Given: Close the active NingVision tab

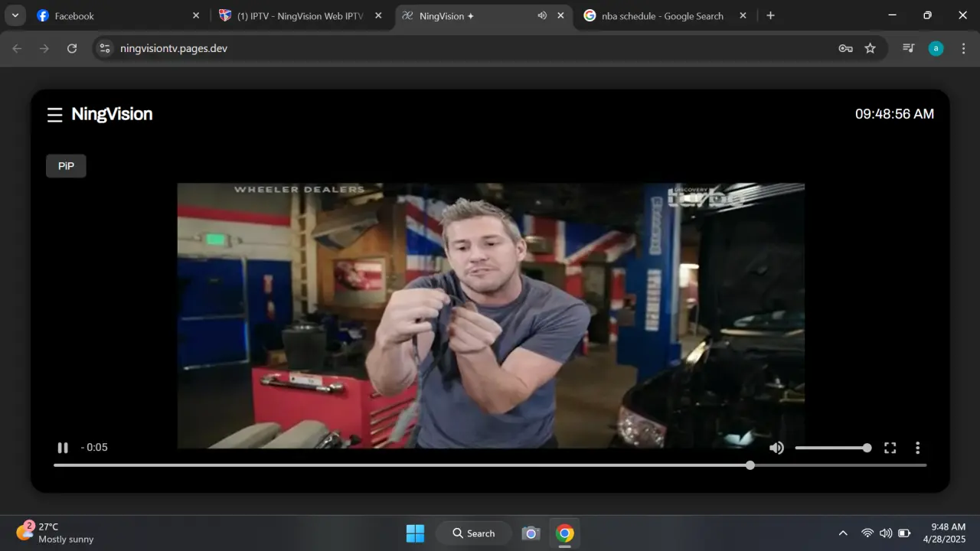Looking at the screenshot, I should [x=560, y=15].
